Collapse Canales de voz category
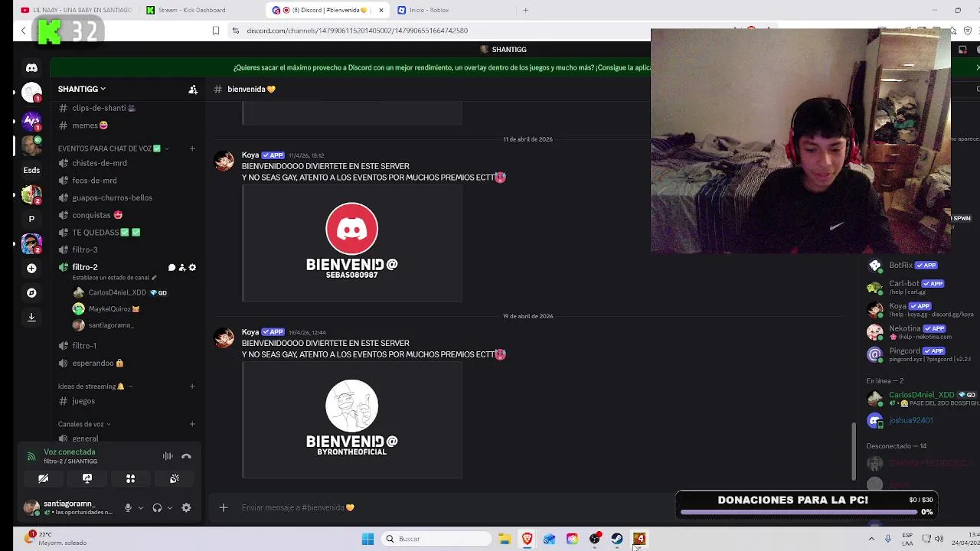Image resolution: width=980 pixels, height=551 pixels. coord(84,424)
